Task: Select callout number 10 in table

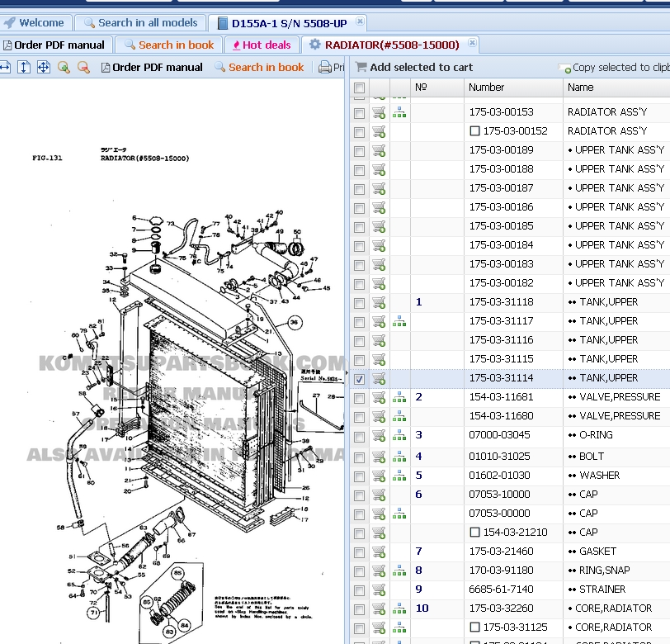Action: coord(422,608)
